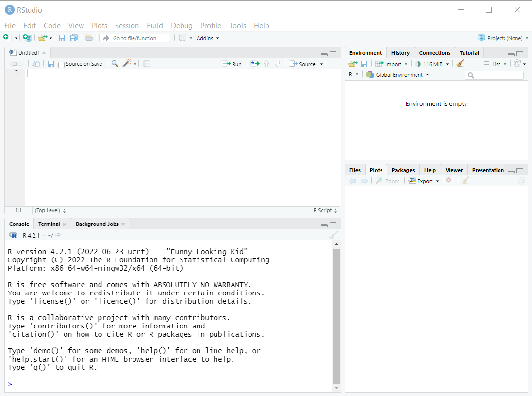
Task: Click the Export button in Plots
Action: pyautogui.click(x=424, y=181)
